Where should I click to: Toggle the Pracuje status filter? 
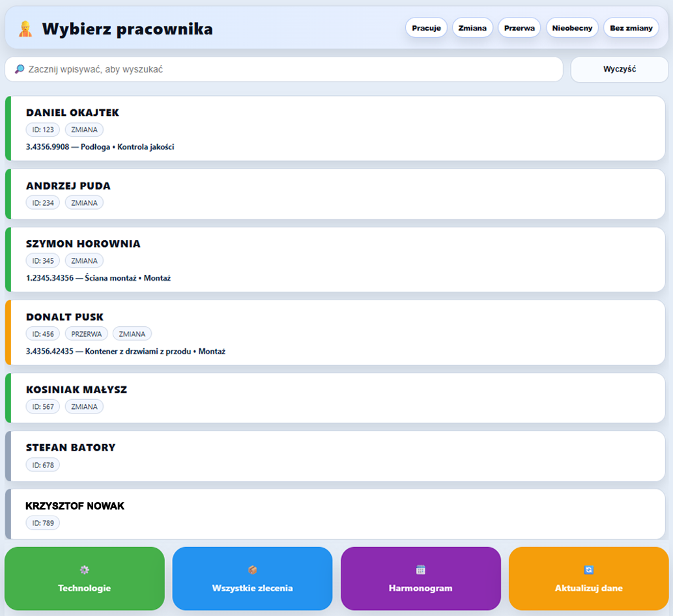coord(426,27)
